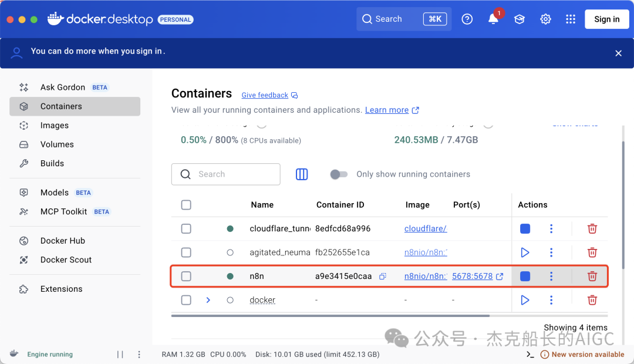Open the Builds section
The width and height of the screenshot is (634, 364).
75,163
